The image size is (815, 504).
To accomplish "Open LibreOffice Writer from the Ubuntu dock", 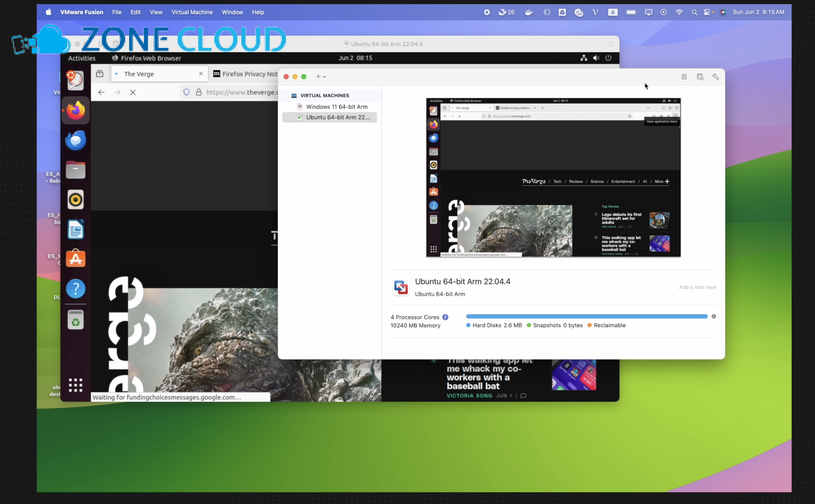I will [76, 229].
